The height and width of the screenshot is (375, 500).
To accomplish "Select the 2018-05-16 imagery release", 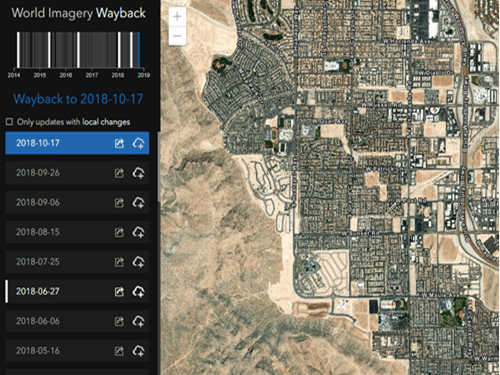I will point(77,351).
